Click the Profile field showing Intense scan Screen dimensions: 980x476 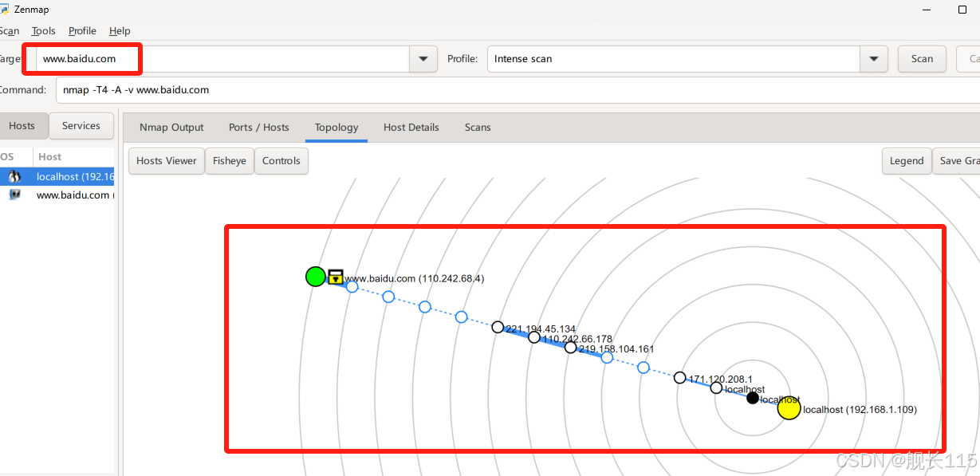click(674, 58)
